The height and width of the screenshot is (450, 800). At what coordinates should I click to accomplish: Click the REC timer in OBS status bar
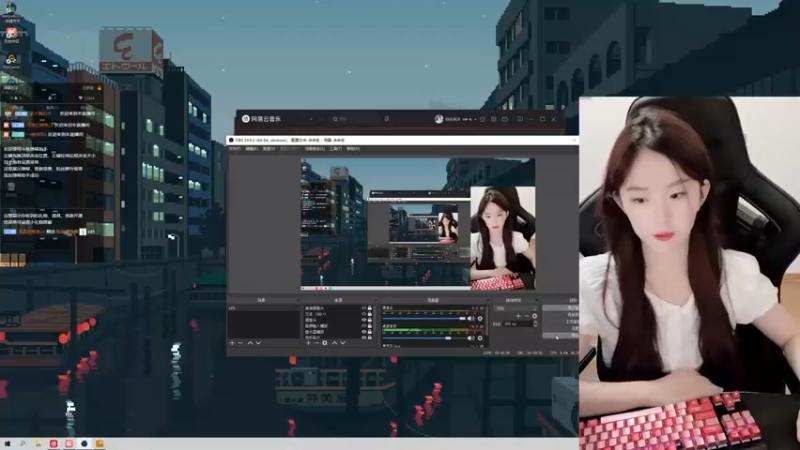coord(530,353)
